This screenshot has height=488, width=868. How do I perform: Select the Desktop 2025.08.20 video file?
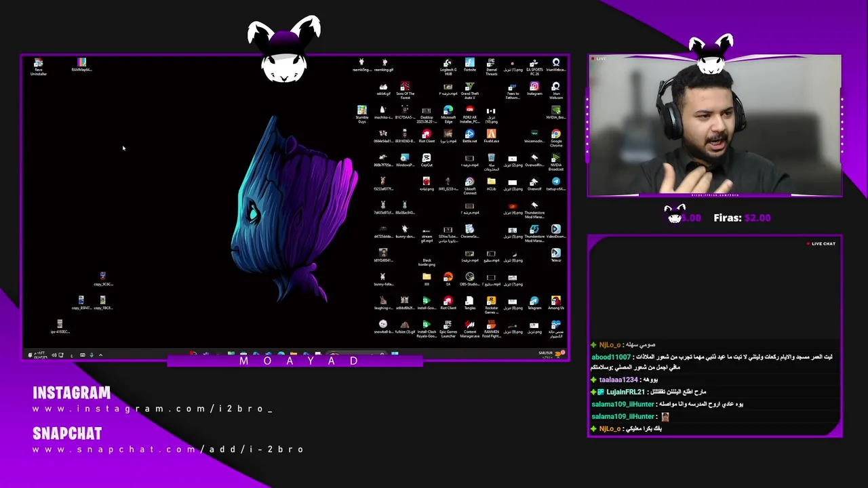(427, 115)
